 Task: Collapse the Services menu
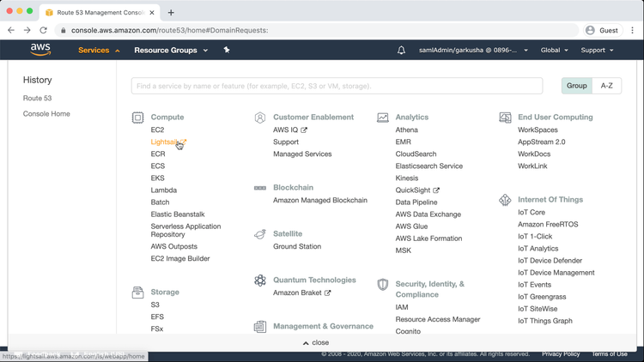(x=99, y=51)
